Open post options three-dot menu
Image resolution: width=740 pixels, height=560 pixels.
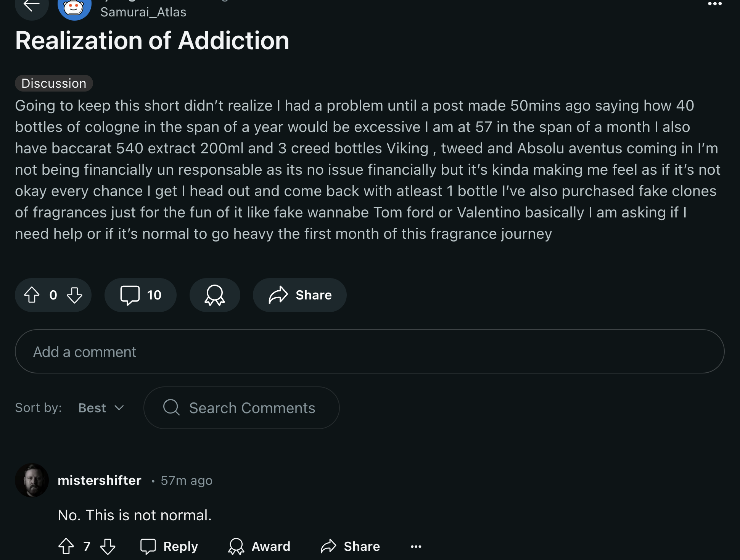tap(714, 4)
